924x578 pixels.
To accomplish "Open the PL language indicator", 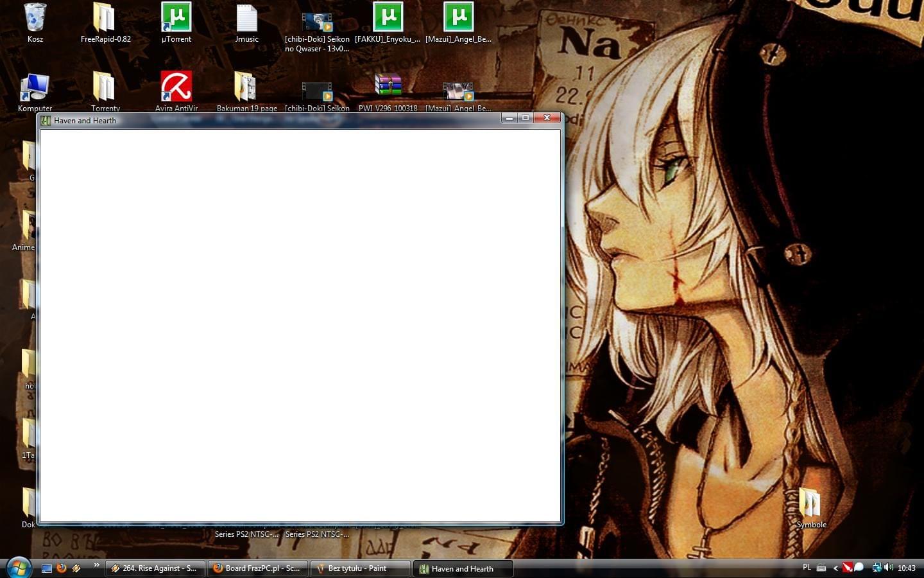I will coord(807,567).
